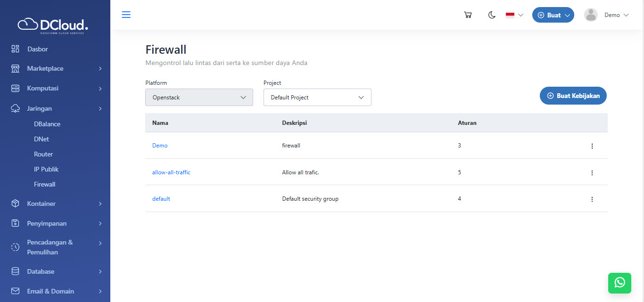Click the hamburger menu icon
644x302 pixels.
point(126,15)
